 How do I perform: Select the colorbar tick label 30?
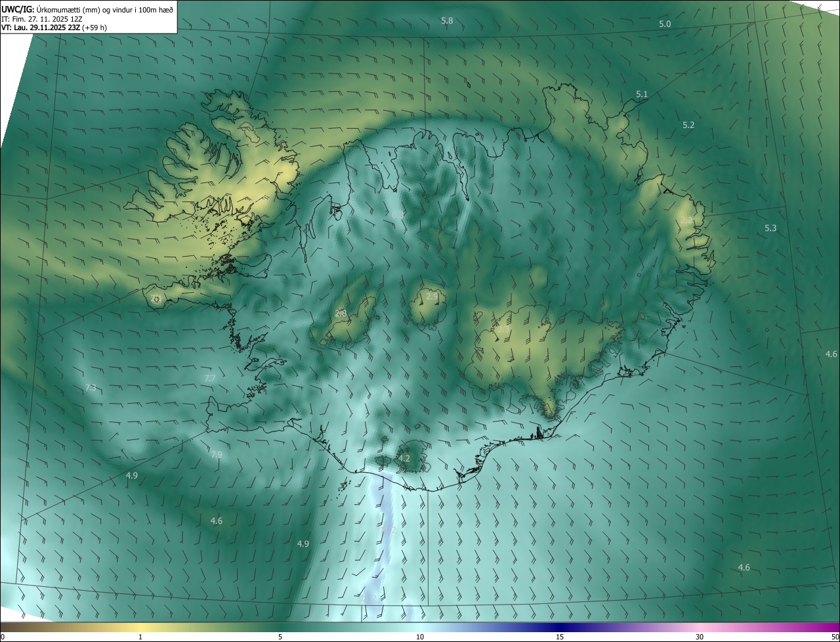tap(700, 637)
